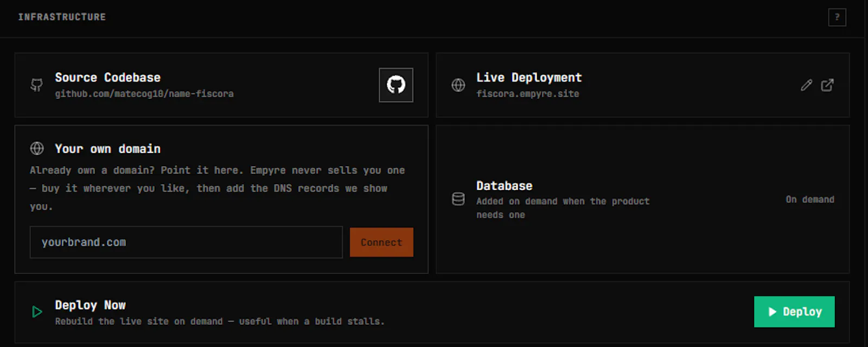
Task: Click the Source Codebase heading
Action: [108, 78]
